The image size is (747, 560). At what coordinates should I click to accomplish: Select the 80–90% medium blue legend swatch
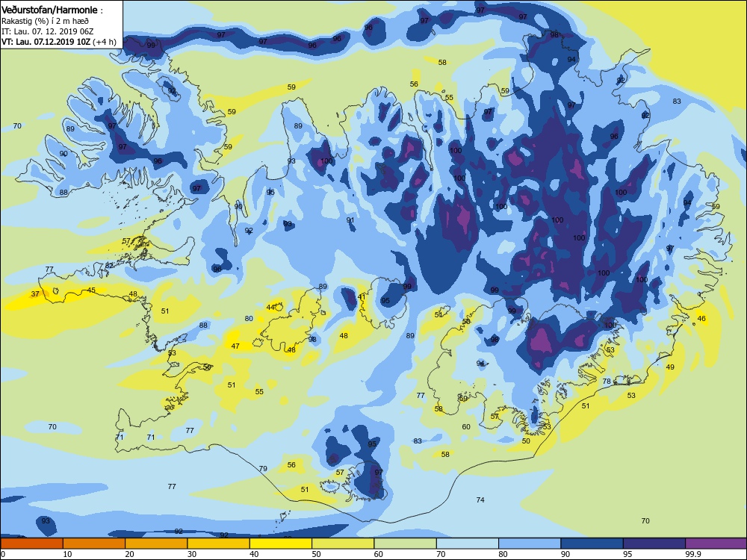(530, 544)
